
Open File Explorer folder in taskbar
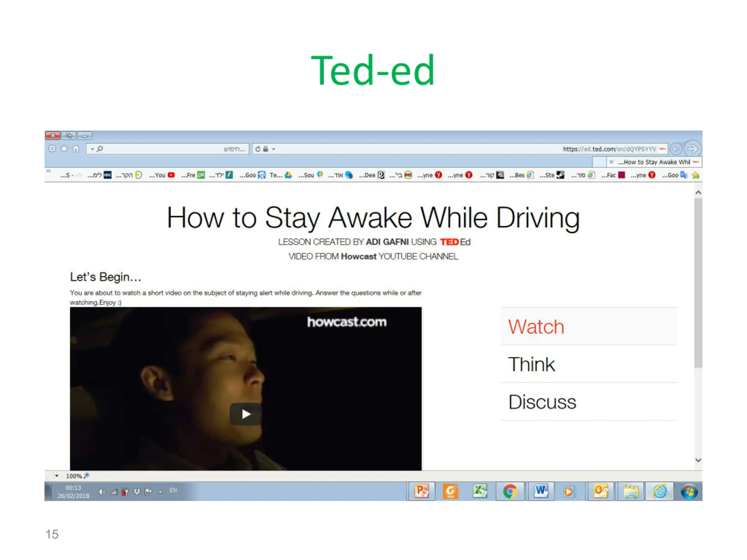click(x=631, y=491)
